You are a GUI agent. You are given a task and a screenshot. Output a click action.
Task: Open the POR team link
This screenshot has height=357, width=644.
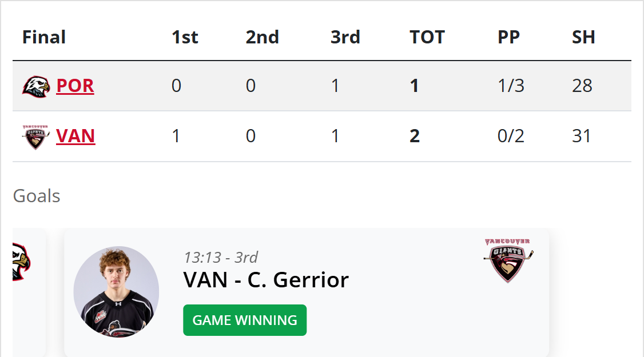(75, 86)
